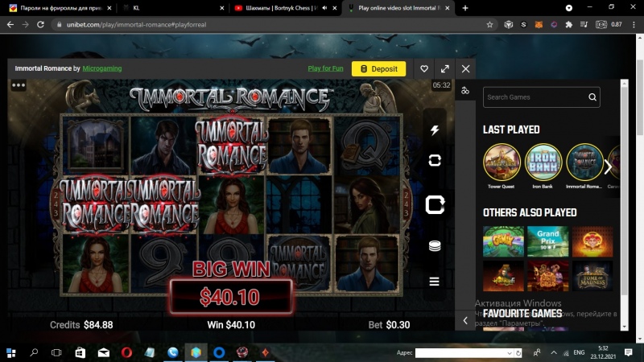Image resolution: width=644 pixels, height=362 pixels.
Task: Click the unibet.com address bar
Action: point(271,25)
